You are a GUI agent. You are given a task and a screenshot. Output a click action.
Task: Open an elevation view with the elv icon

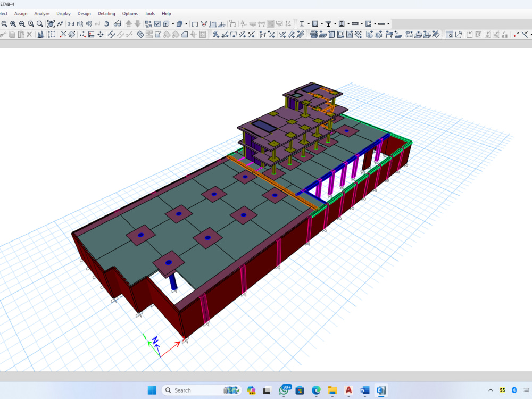(88, 23)
